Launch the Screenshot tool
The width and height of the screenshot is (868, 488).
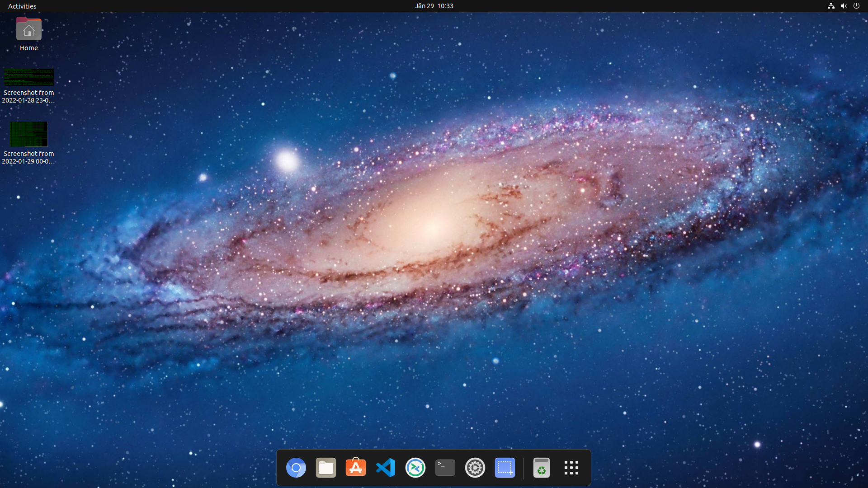505,468
